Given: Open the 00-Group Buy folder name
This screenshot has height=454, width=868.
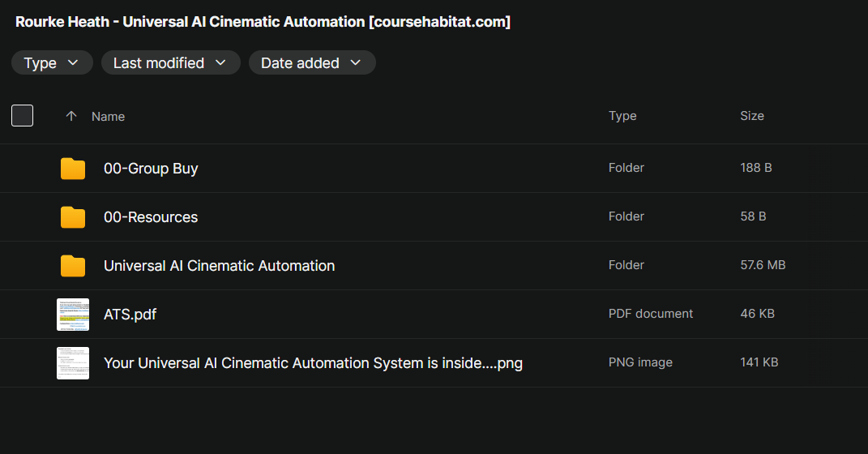Looking at the screenshot, I should point(151,169).
